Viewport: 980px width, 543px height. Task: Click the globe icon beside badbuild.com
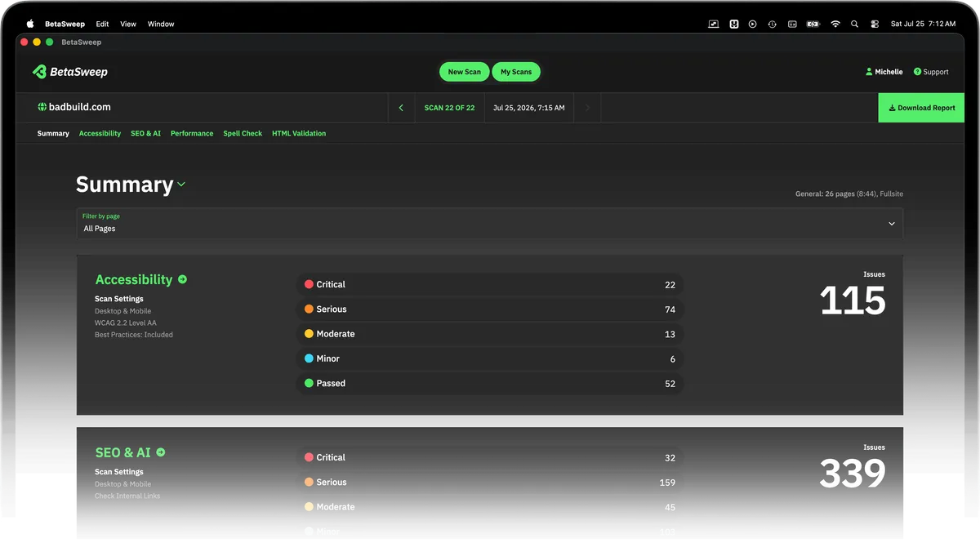(x=42, y=107)
